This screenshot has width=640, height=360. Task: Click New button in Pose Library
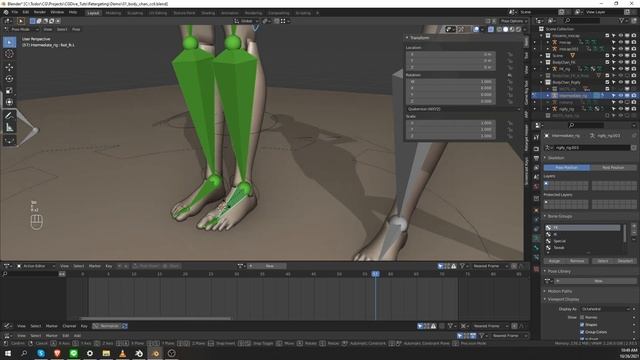pos(596,281)
